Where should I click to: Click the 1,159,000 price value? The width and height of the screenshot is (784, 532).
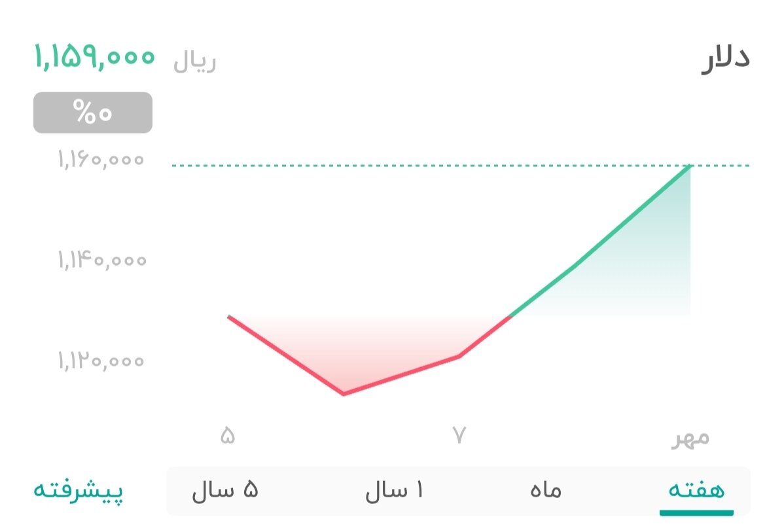pyautogui.click(x=95, y=58)
